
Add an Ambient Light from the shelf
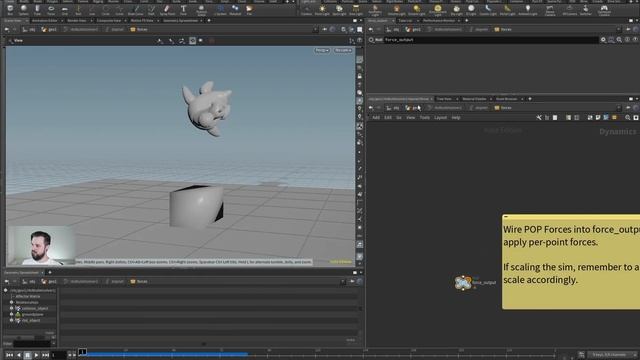click(x=528, y=10)
